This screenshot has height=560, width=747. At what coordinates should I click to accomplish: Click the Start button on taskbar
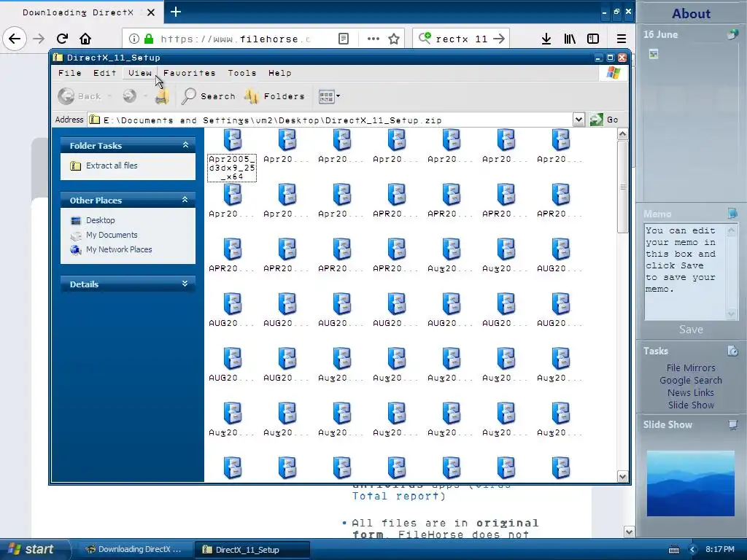coord(34,549)
